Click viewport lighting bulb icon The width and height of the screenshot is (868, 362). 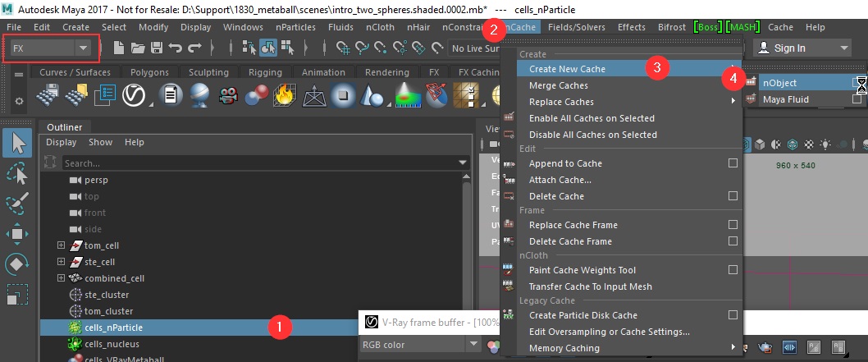(825, 144)
